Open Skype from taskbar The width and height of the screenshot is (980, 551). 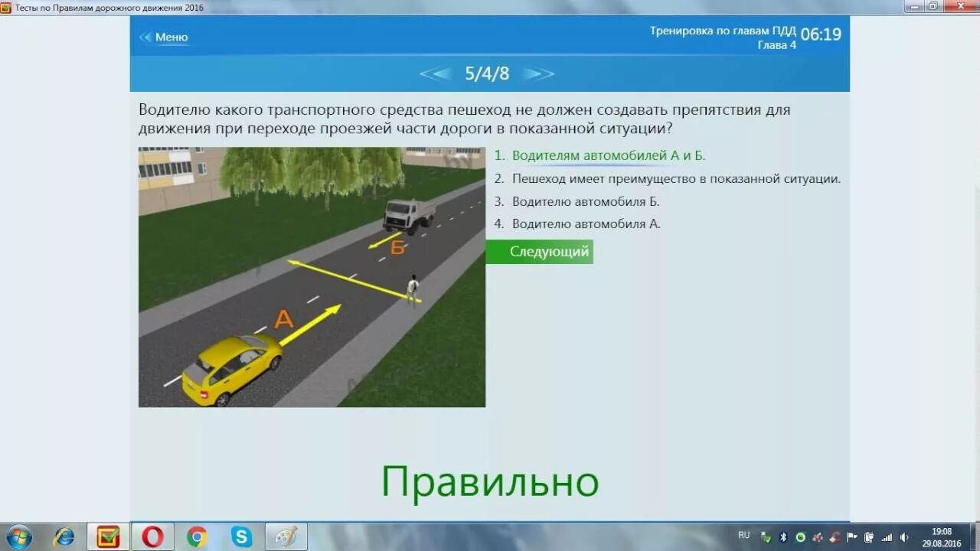[241, 536]
